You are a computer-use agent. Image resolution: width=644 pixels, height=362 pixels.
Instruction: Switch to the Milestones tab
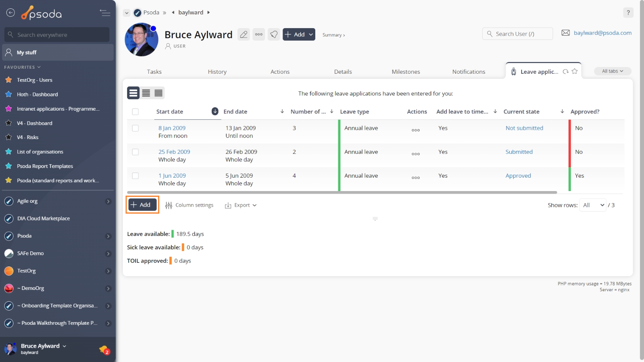click(406, 72)
